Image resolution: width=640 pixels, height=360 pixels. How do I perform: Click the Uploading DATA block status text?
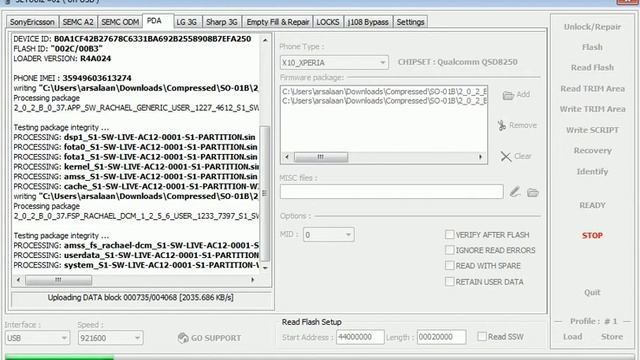tap(140, 298)
